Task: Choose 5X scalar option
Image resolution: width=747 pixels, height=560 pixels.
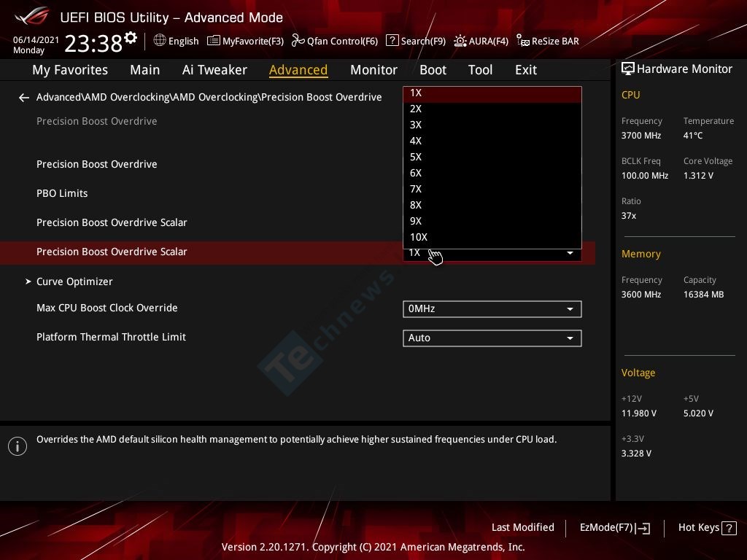Action: 492,157
